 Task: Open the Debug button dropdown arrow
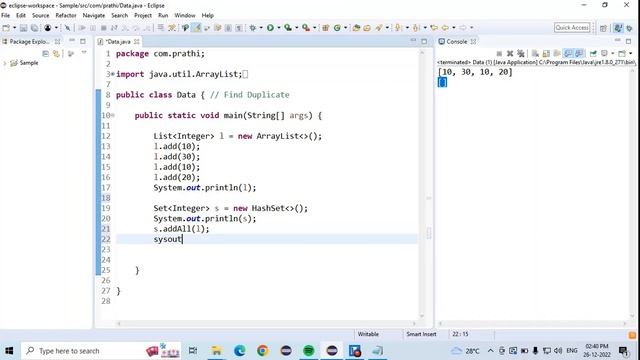click(x=261, y=28)
